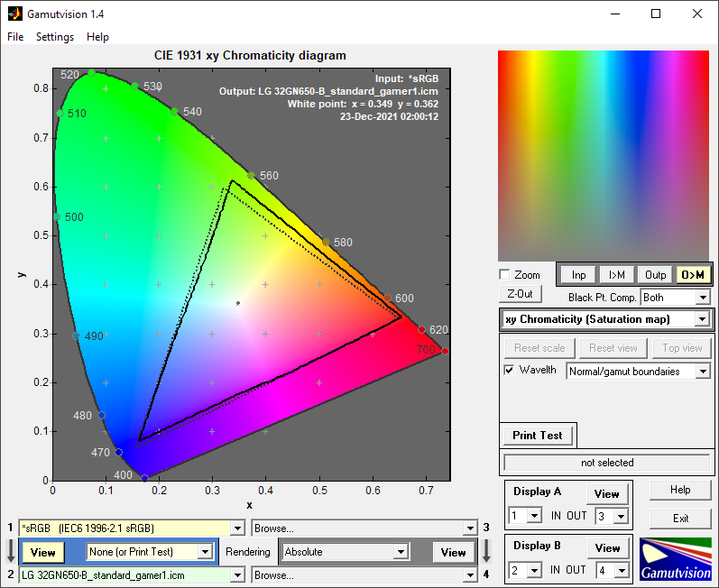
Task: Click the color spectrum preview image
Action: (605, 155)
